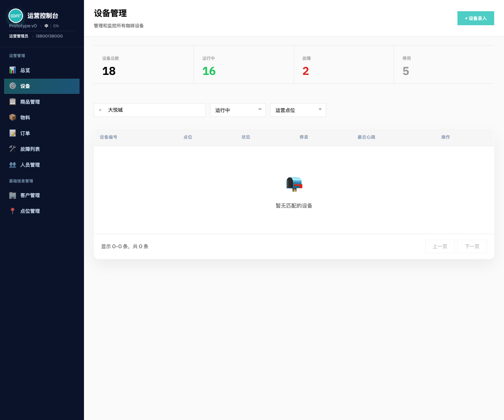Click the 管理和监控所有咖啡设备 subtitle text
The width and height of the screenshot is (504, 420).
click(119, 26)
